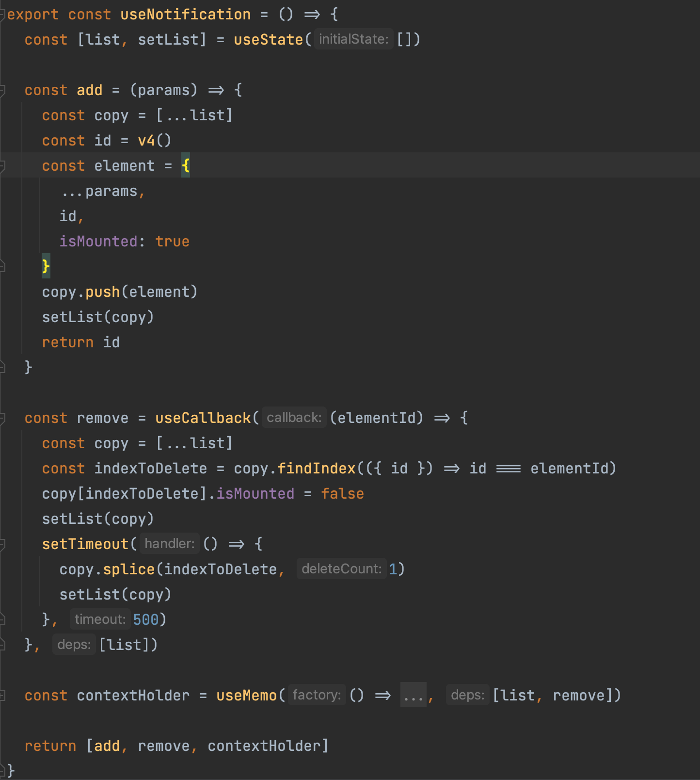This screenshot has height=780, width=700.
Task: Click 'deps:' hint before '[list])'
Action: (x=74, y=645)
